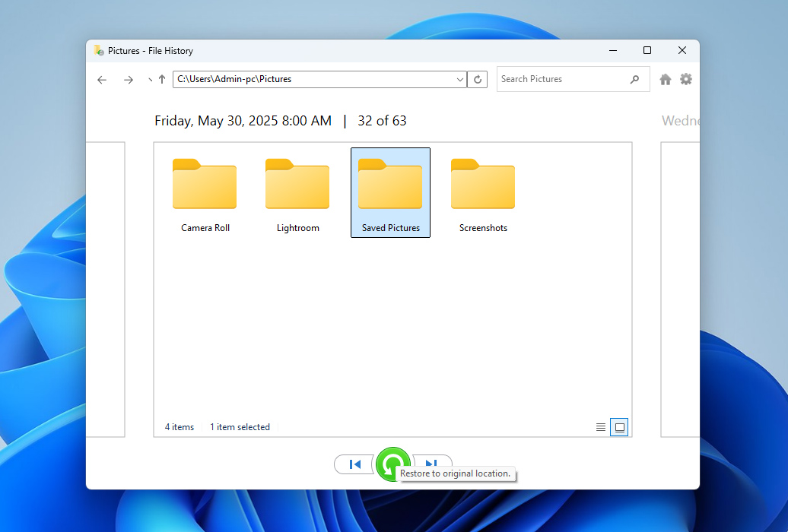This screenshot has height=532, width=788.
Task: Select the previous version navigation arrow
Action: click(354, 464)
